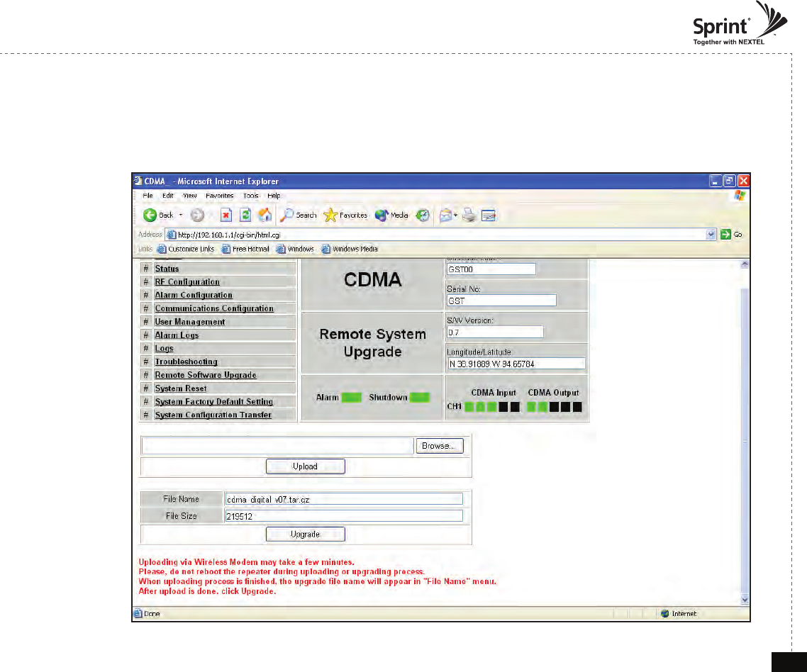Open the Favorites menu
Viewport: 807px width, 672px height.
(220, 196)
